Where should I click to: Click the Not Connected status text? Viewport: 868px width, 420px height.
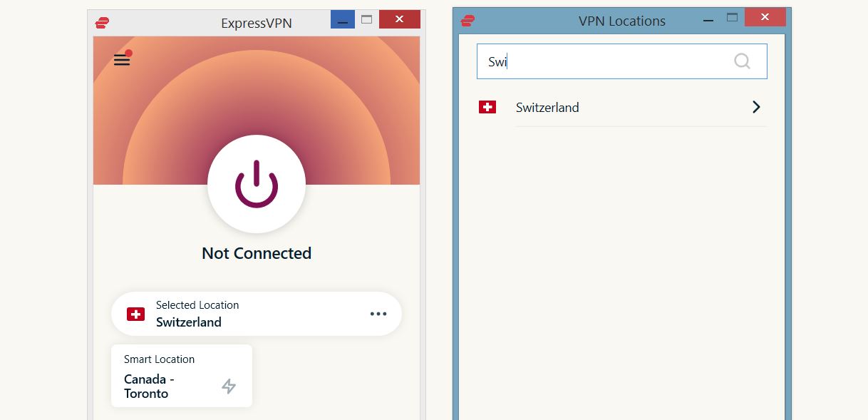257,253
